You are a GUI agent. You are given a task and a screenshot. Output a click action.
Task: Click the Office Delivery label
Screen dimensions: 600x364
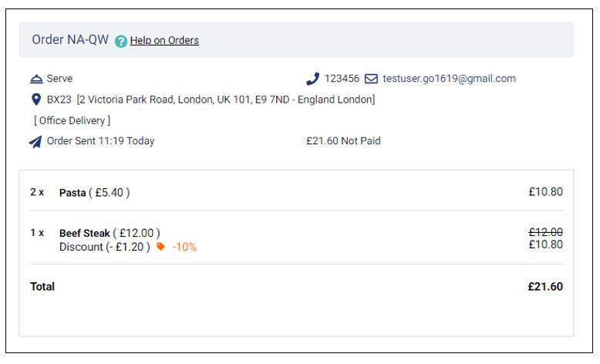click(72, 120)
